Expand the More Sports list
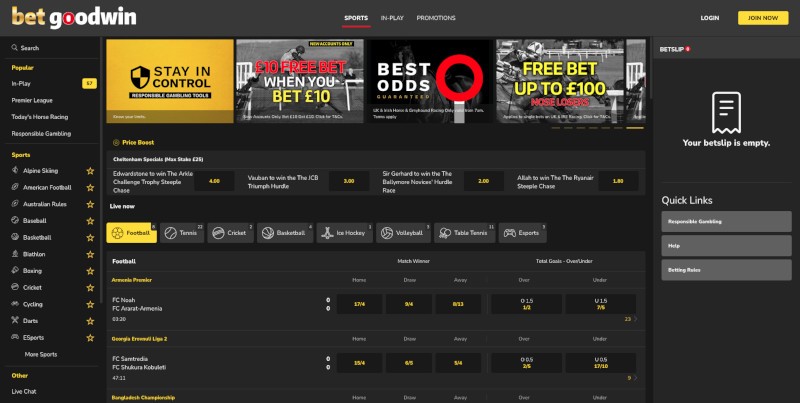The height and width of the screenshot is (403, 800). [40, 354]
